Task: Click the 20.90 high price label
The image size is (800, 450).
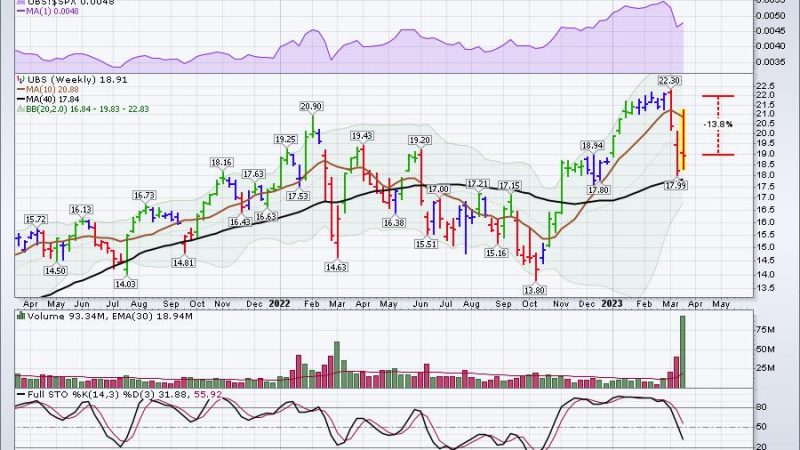Action: [311, 106]
